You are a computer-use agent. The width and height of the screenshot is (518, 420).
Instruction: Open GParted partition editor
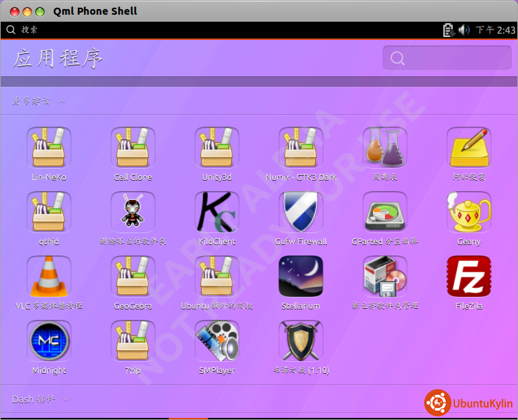click(385, 212)
